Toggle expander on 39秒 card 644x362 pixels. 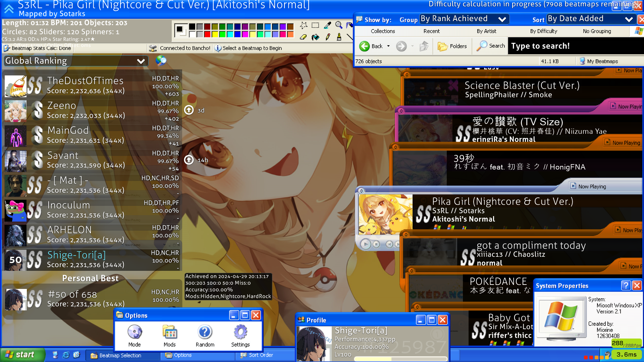(395, 147)
